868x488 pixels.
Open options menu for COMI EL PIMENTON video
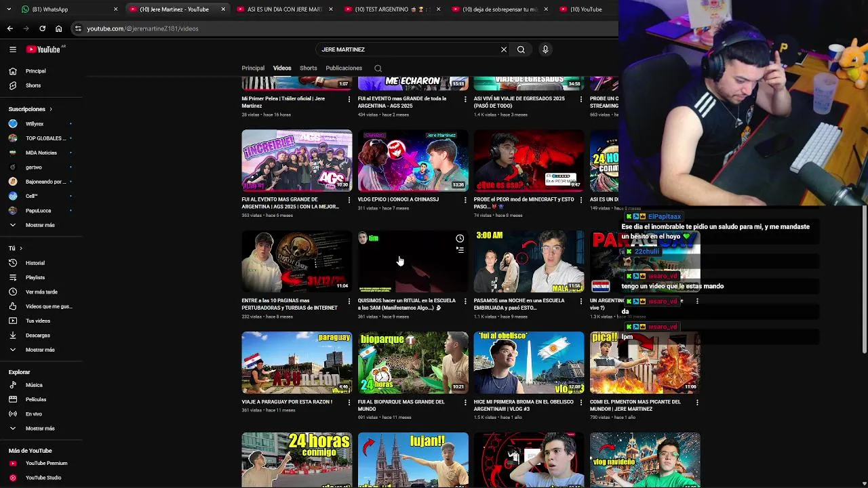[x=697, y=402]
